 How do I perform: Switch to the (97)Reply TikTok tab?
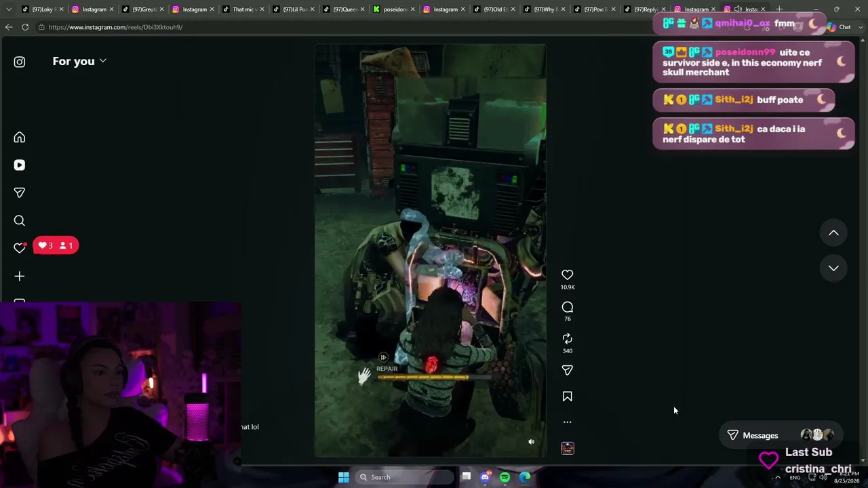[x=645, y=9]
